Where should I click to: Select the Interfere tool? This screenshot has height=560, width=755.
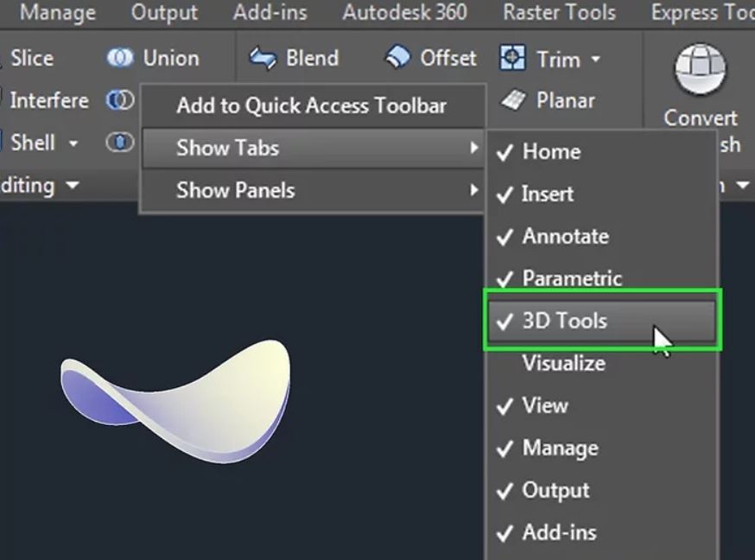pos(49,100)
